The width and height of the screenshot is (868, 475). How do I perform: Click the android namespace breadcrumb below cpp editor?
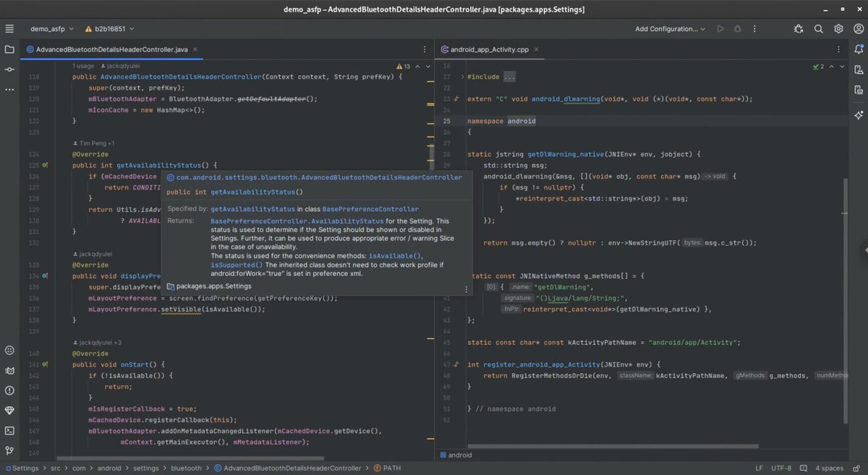click(456, 455)
